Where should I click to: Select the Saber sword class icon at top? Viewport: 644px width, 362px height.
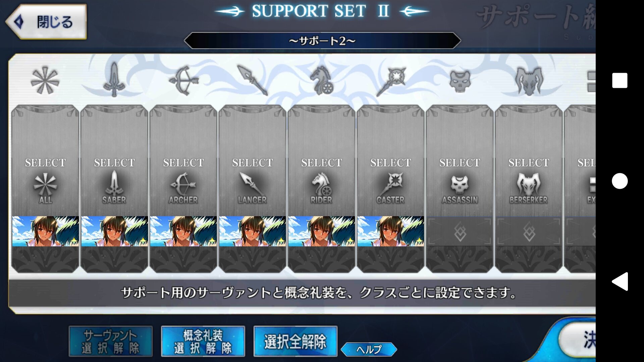click(x=114, y=80)
